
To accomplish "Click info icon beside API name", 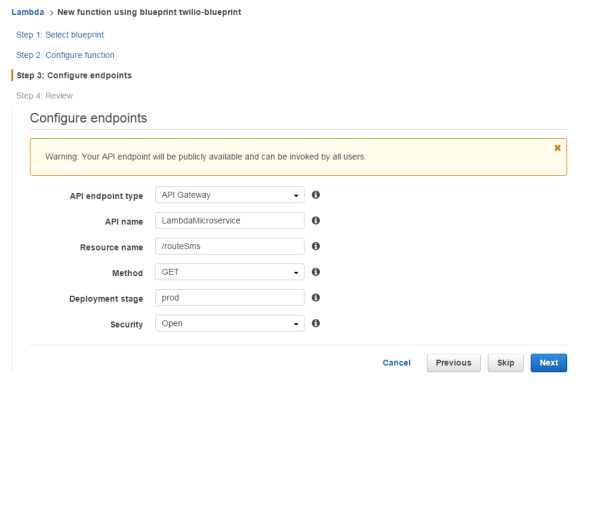I will tap(316, 220).
